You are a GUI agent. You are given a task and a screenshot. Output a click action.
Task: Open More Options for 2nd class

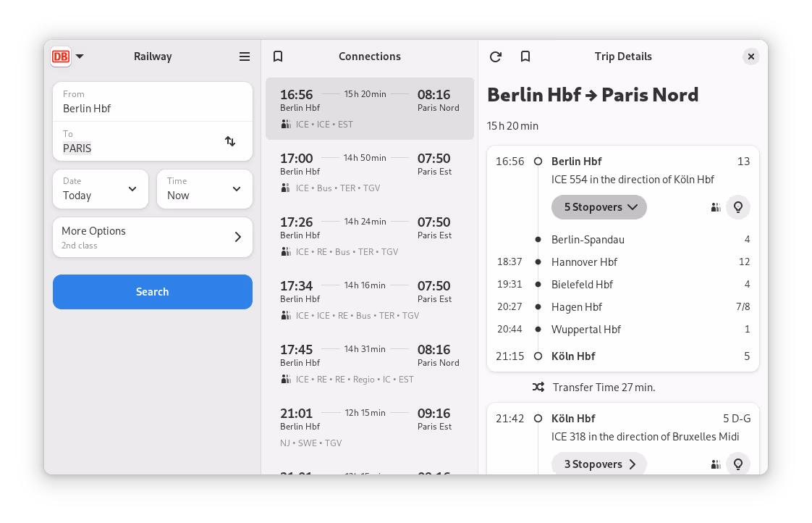(153, 238)
